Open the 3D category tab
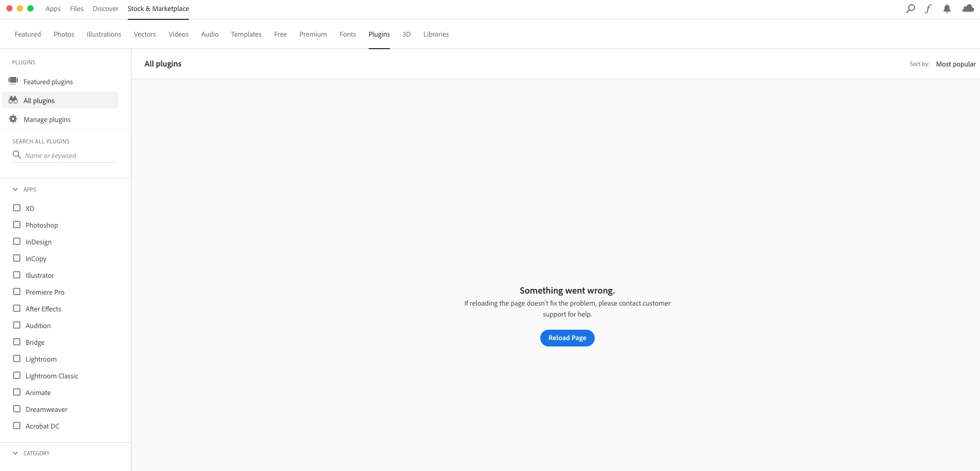Screen dimensions: 980x471 click(406, 35)
